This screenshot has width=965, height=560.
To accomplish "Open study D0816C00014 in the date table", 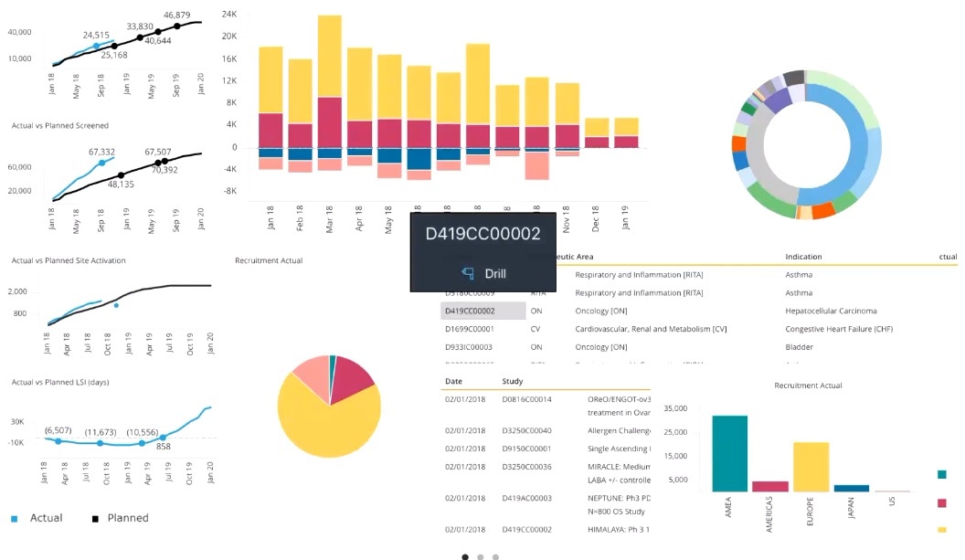I will pyautogui.click(x=526, y=399).
